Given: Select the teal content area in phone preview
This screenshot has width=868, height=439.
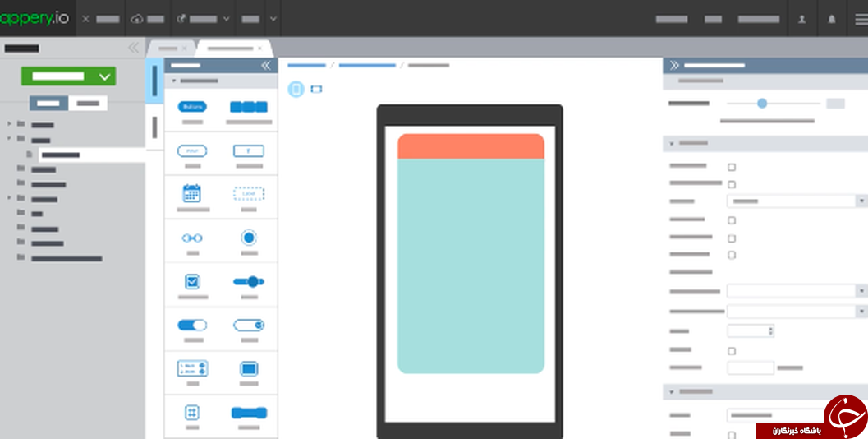Looking at the screenshot, I should tap(471, 266).
